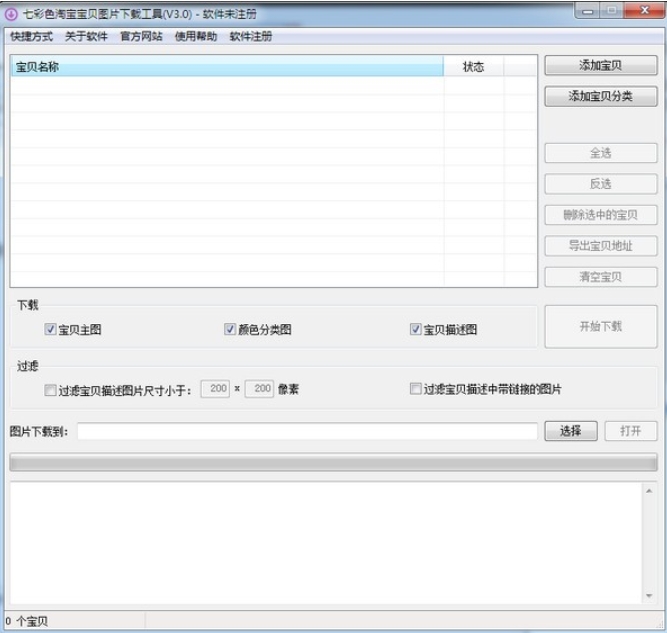This screenshot has height=633, width=667.
Task: Click the purple app icon in title bar
Action: (x=11, y=14)
